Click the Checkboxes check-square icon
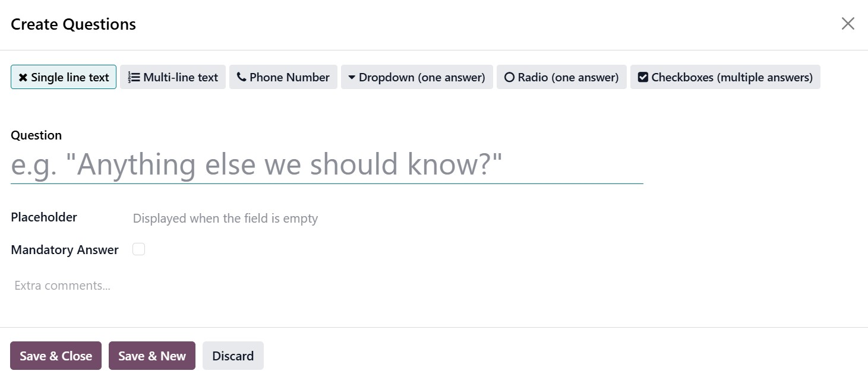The width and height of the screenshot is (868, 377). [643, 77]
